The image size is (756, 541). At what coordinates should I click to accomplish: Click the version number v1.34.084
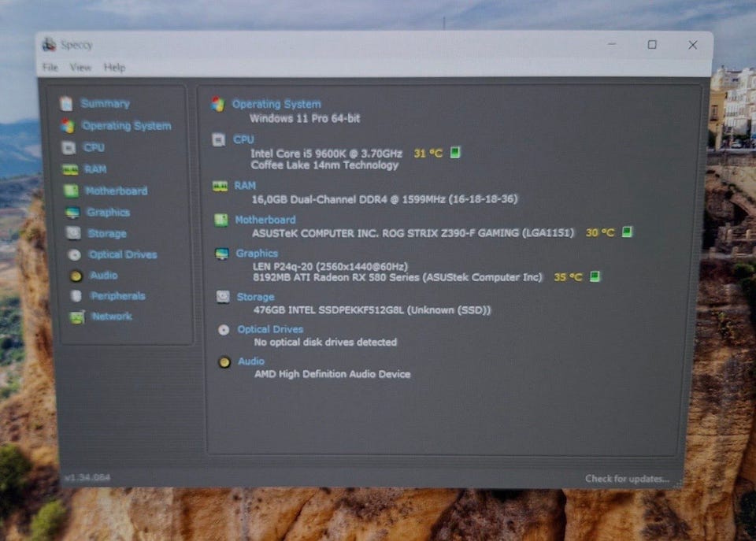pos(87,477)
